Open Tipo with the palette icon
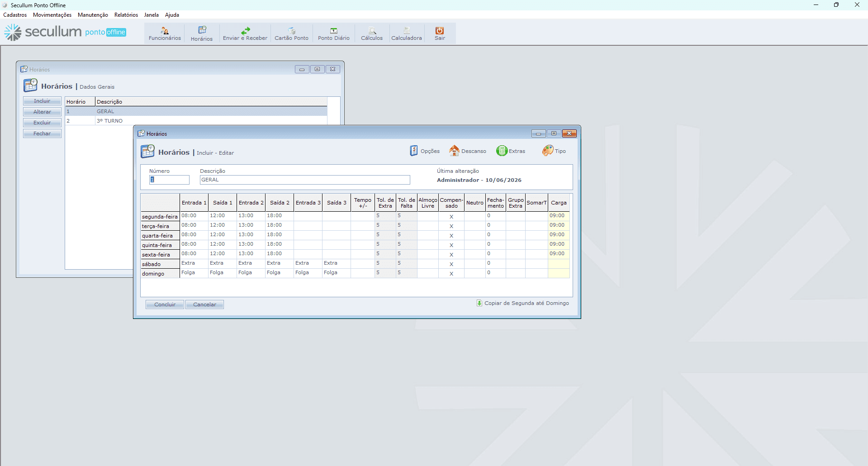The image size is (868, 466). (x=554, y=151)
